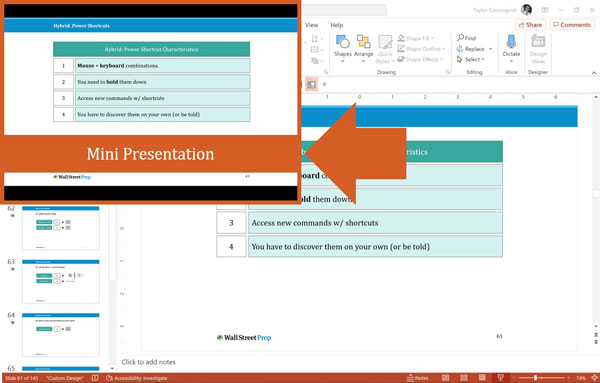This screenshot has width=600, height=383.
Task: Open Quick Styles gallery
Action: click(x=385, y=49)
